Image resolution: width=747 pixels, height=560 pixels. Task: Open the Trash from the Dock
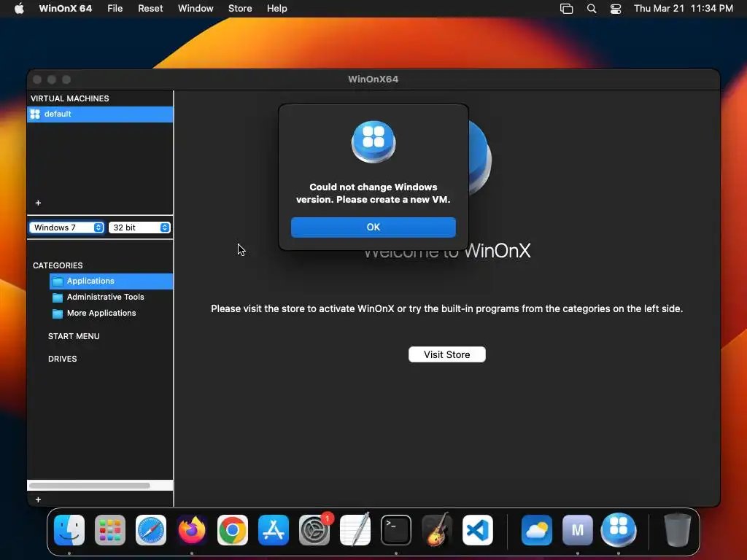point(678,530)
